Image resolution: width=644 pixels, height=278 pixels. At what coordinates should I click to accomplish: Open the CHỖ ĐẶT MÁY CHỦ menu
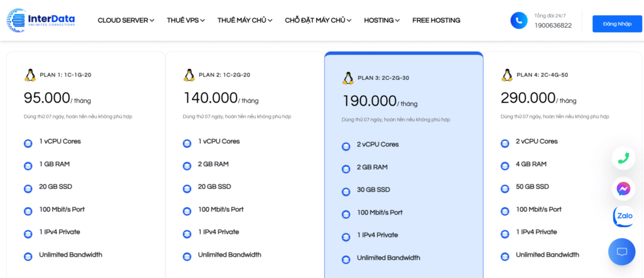coord(318,20)
